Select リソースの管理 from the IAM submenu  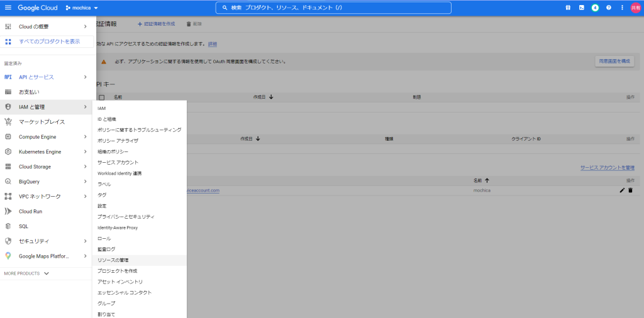113,260
